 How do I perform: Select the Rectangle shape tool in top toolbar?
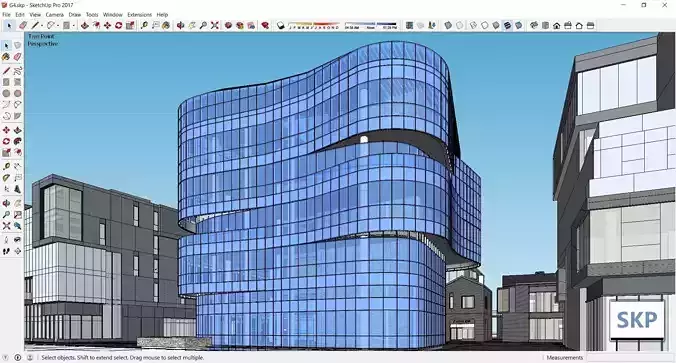coord(66,26)
